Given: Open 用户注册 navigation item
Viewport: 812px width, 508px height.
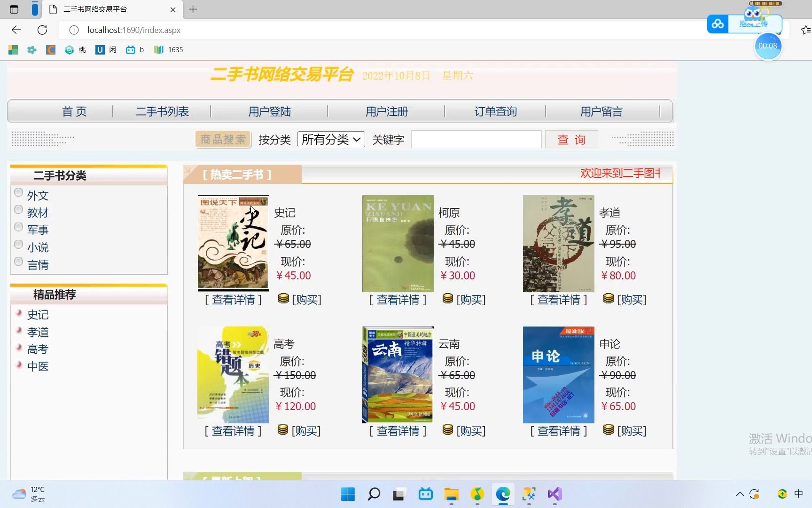Looking at the screenshot, I should click(387, 111).
